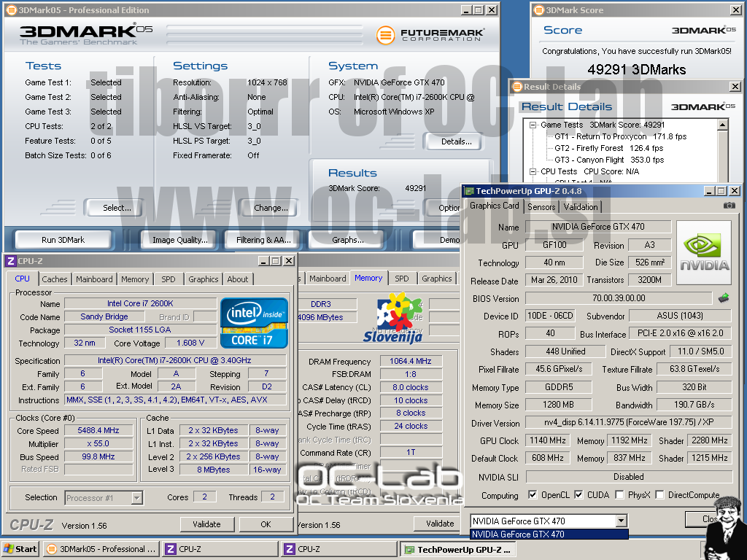Screen dimensions: 747x560
Task: Select GT2 - Firefly Forest result
Action: 608,148
